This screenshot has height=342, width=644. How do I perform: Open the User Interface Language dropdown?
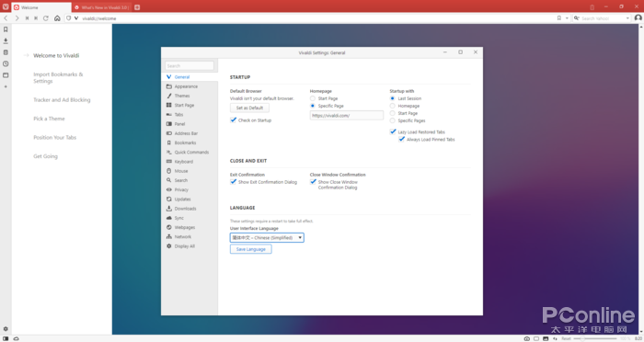267,238
